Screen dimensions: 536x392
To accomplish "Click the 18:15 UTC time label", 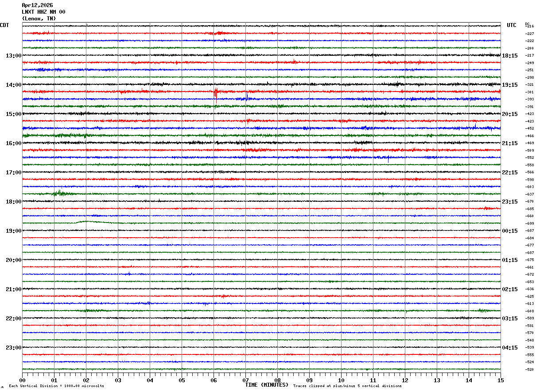I will (x=510, y=56).
